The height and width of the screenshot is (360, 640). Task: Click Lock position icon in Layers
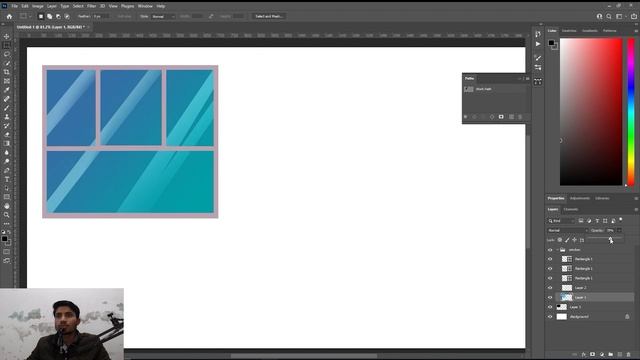pos(575,240)
